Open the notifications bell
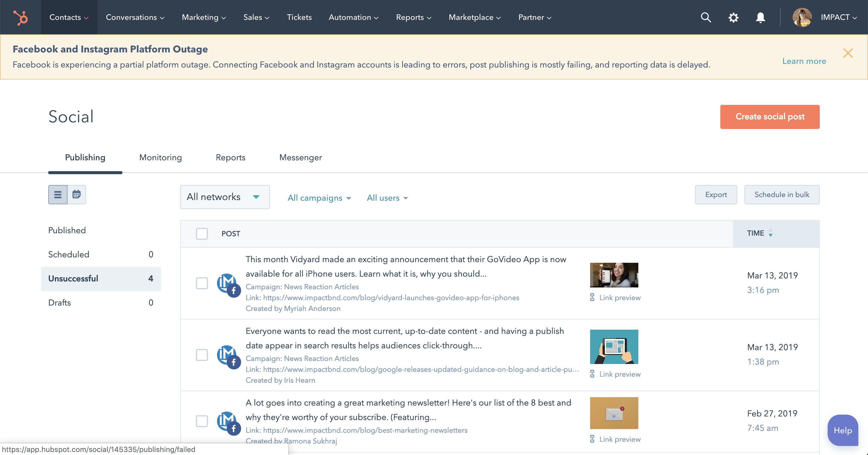 [760, 17]
